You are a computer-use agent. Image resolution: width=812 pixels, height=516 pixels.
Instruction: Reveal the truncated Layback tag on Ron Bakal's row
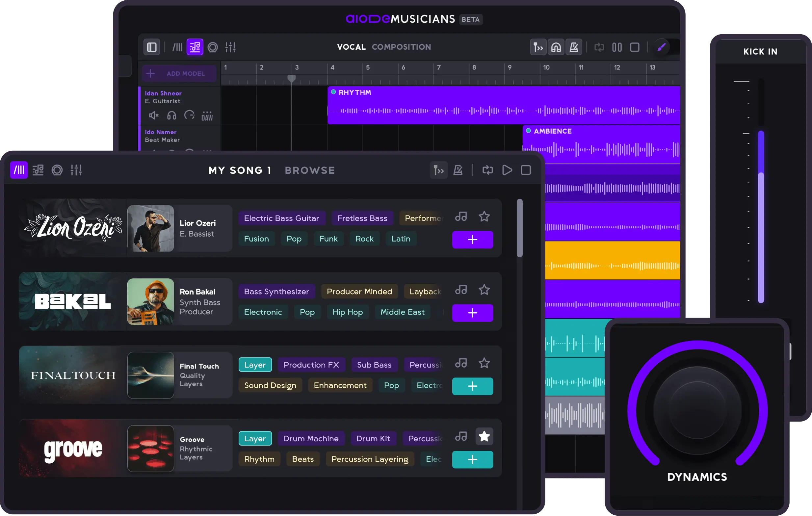(x=424, y=291)
